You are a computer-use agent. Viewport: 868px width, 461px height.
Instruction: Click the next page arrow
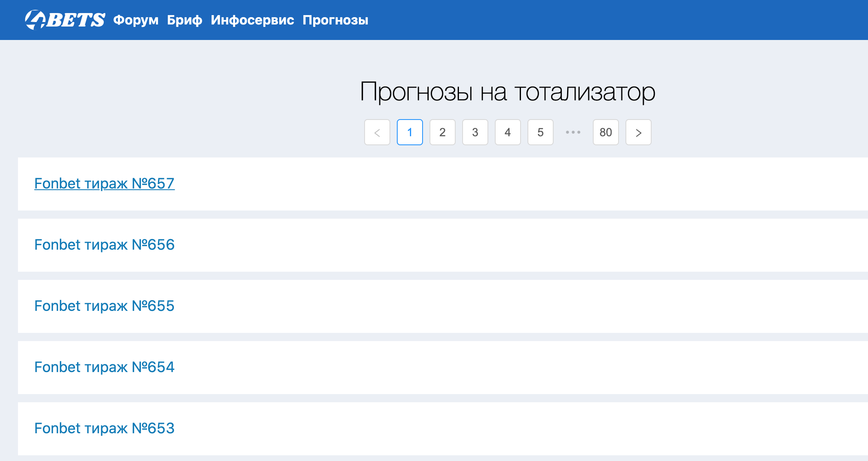coord(639,132)
